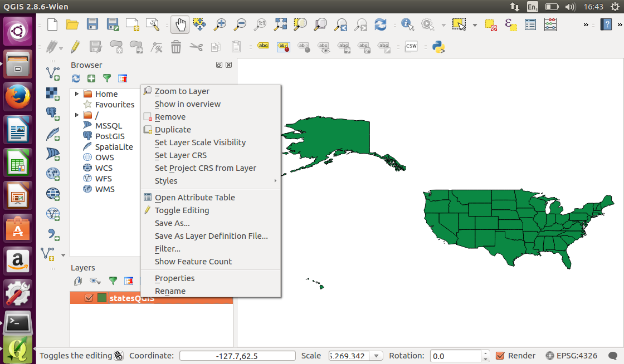Click the pencil Toggle Editing toolbar icon
Image resolution: width=624 pixels, height=364 pixels.
click(x=75, y=47)
